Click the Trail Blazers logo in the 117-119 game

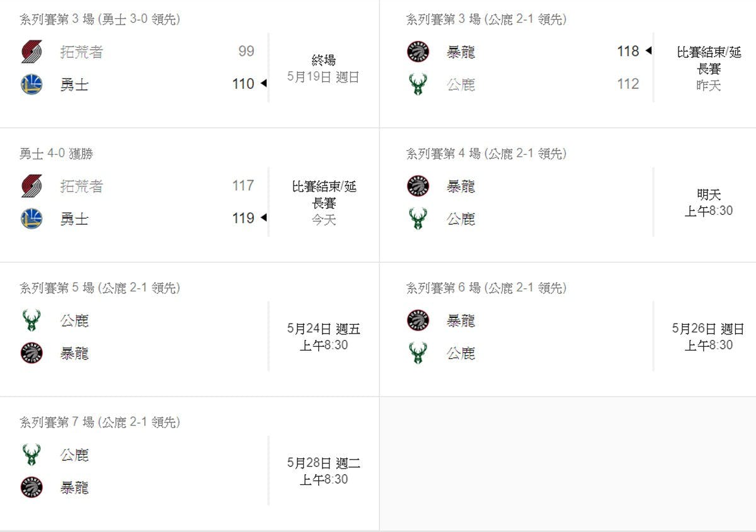pos(31,186)
